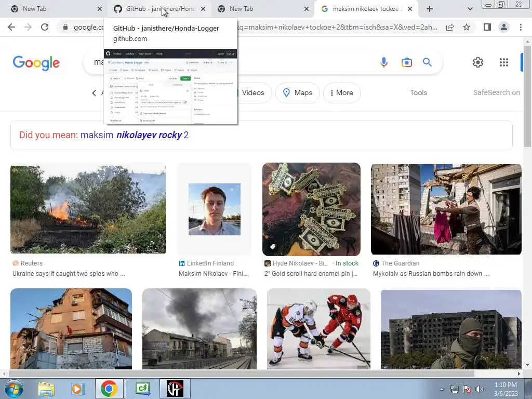Open a new tab with plus button
This screenshot has height=399, width=532.
pyautogui.click(x=430, y=9)
